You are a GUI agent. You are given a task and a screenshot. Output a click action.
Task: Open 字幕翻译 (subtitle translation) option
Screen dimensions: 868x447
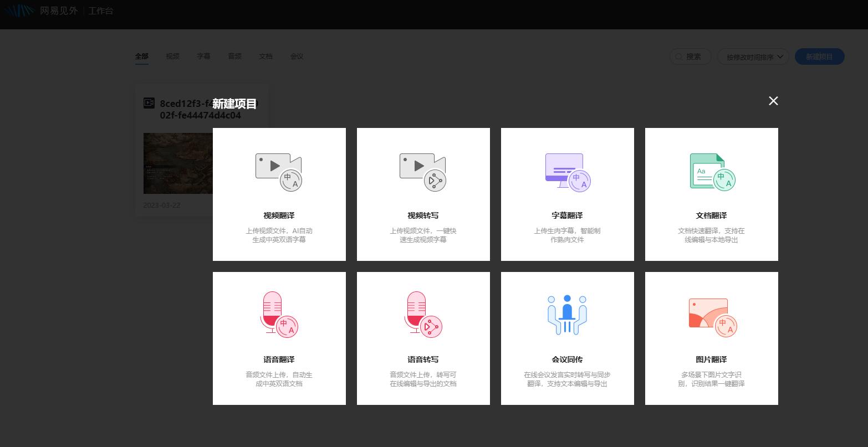coord(567,172)
